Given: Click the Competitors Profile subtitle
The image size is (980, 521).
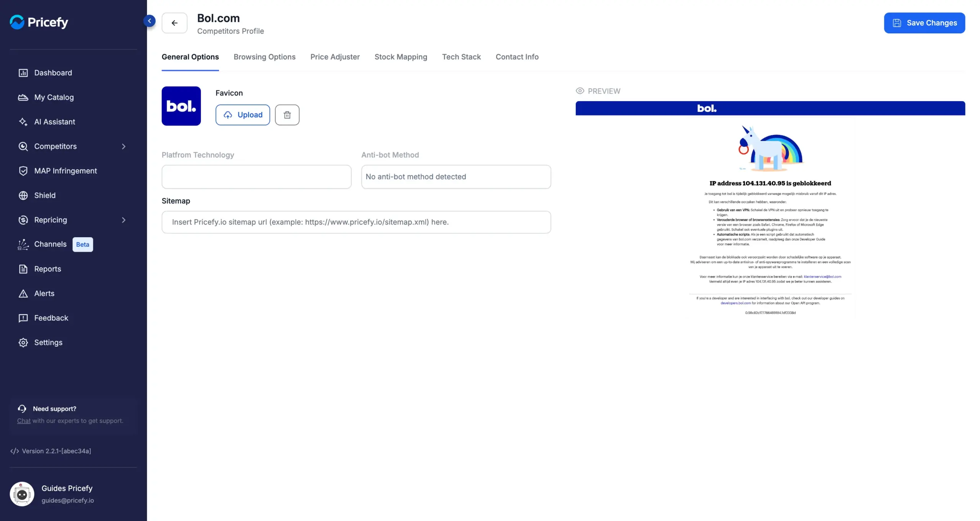Looking at the screenshot, I should [230, 31].
